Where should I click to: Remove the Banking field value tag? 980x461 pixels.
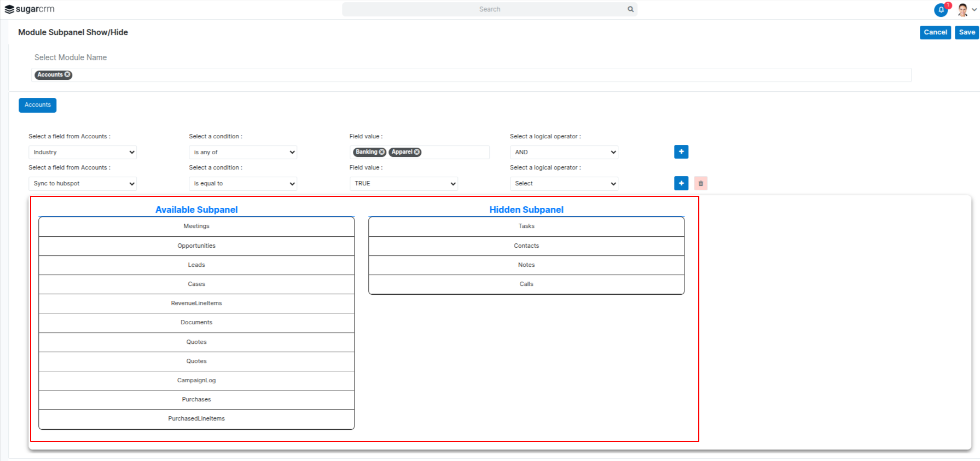382,152
